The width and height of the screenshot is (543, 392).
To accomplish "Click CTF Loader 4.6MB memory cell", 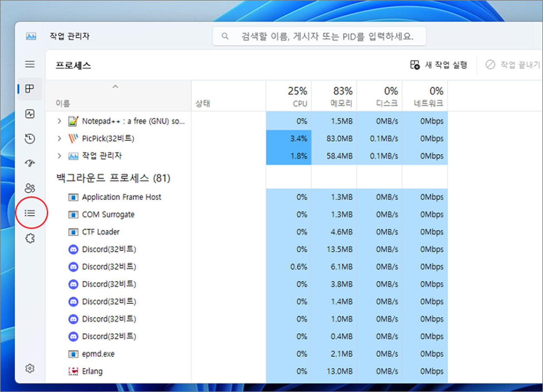I will 334,232.
